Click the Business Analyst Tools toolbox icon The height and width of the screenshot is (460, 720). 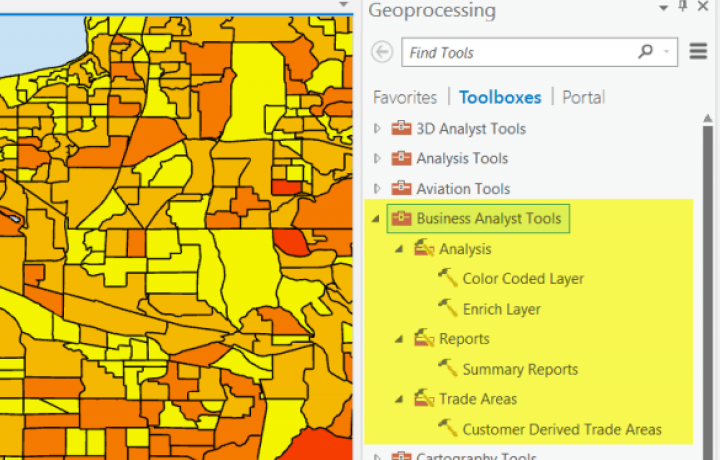401,218
